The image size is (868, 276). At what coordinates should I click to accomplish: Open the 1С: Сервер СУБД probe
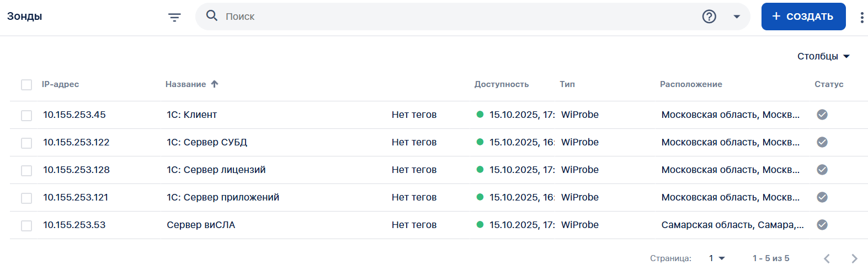(207, 142)
